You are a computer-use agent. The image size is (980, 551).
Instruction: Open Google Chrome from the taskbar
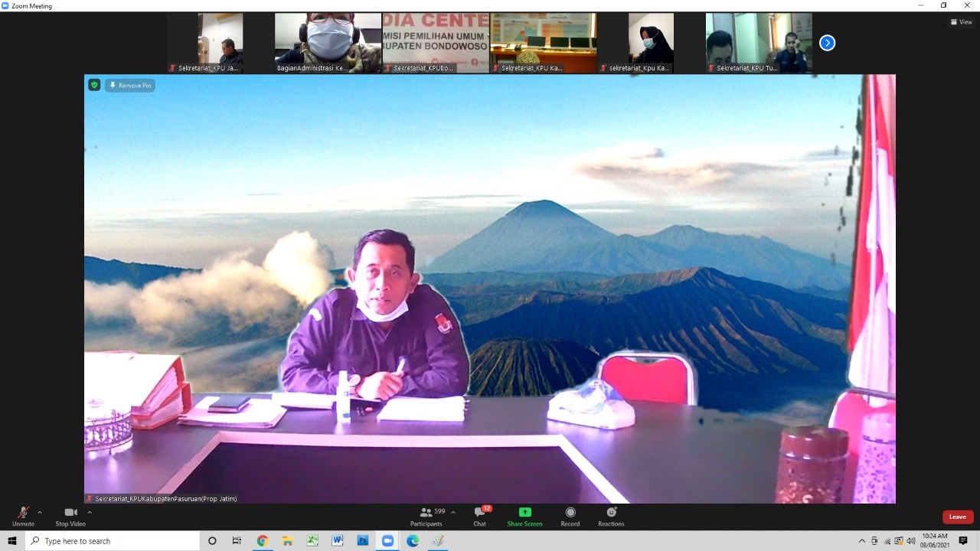pyautogui.click(x=263, y=541)
